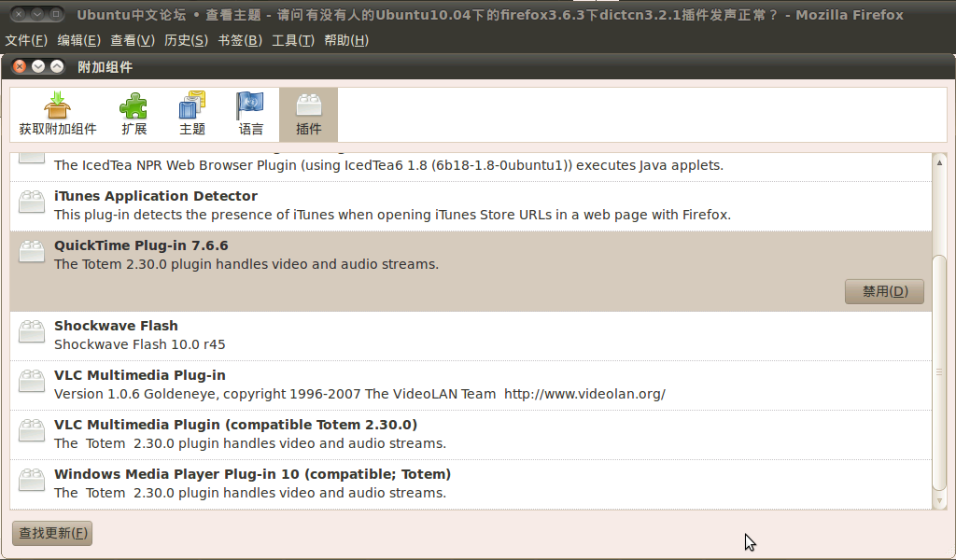Image resolution: width=956 pixels, height=560 pixels.
Task: Select VLC Multimedia Plugin (compatible Totem 2.30.0) title
Action: click(235, 425)
